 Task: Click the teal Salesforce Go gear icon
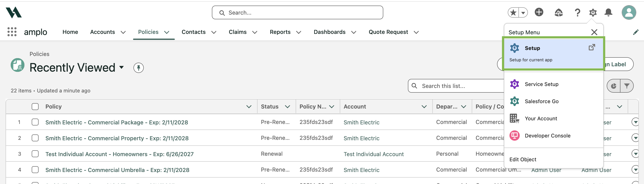click(515, 101)
